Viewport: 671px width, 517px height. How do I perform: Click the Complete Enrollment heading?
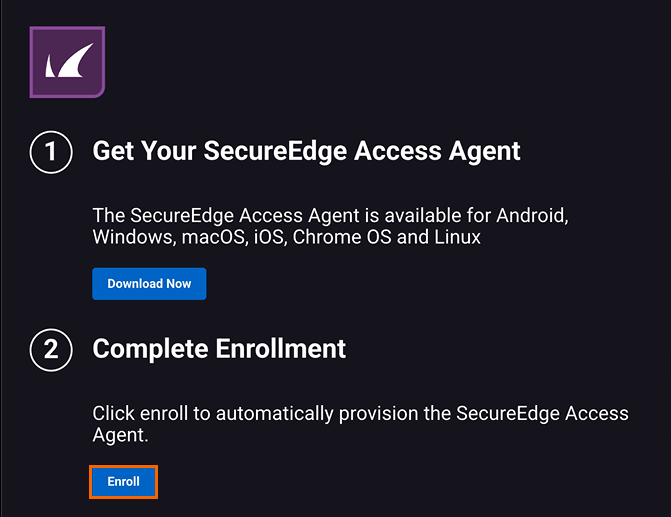click(x=219, y=348)
